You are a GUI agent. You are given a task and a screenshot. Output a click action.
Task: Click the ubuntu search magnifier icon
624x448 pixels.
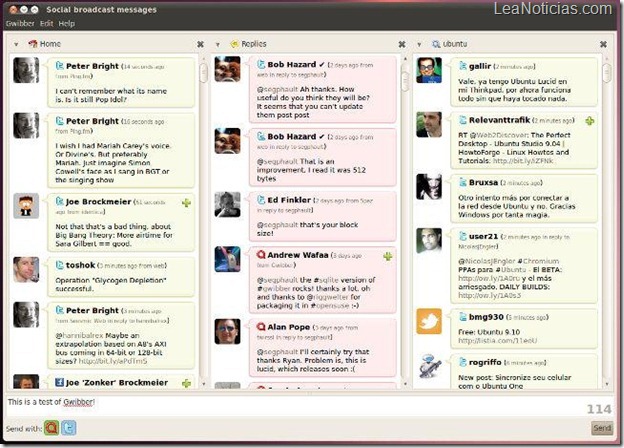436,44
